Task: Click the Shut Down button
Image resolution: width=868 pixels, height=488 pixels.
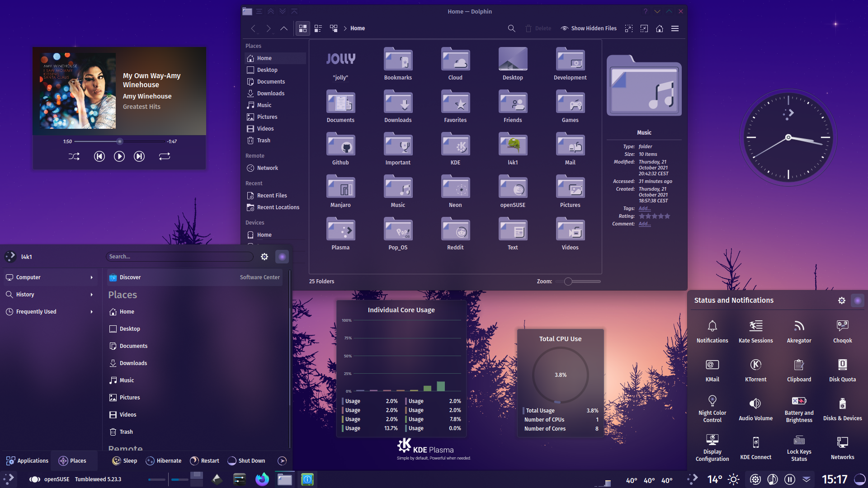Action: 246,461
